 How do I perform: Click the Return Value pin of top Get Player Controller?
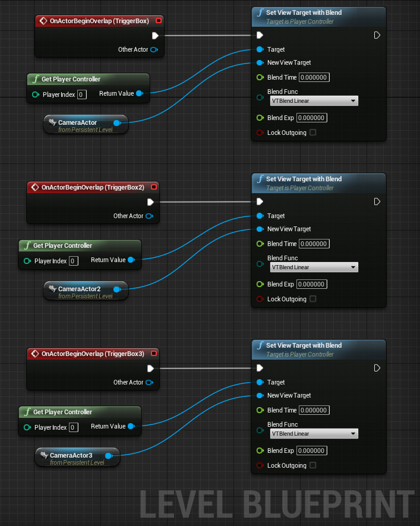coord(139,93)
